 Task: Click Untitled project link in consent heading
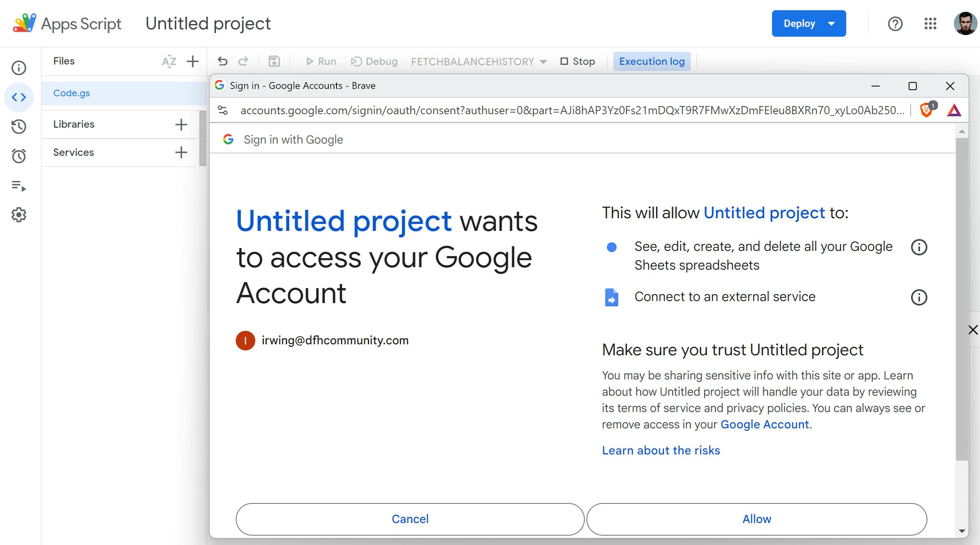(344, 221)
